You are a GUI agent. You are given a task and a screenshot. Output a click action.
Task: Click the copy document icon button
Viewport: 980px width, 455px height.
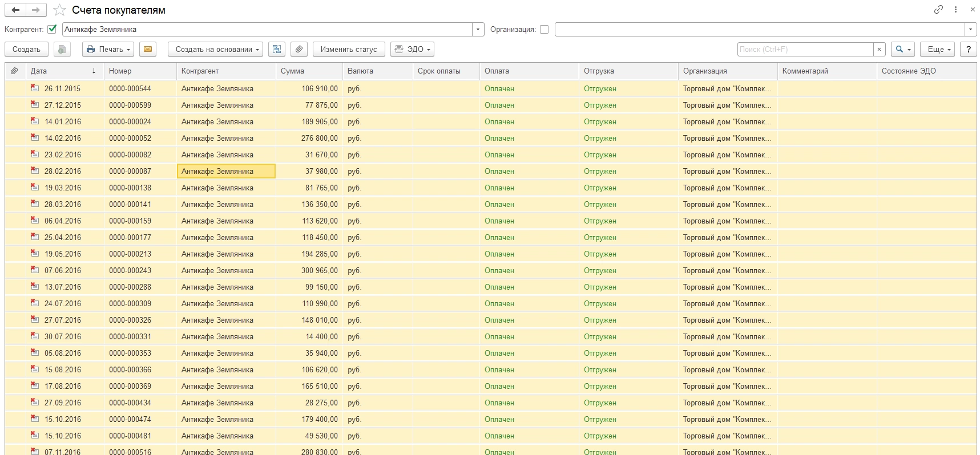point(62,50)
